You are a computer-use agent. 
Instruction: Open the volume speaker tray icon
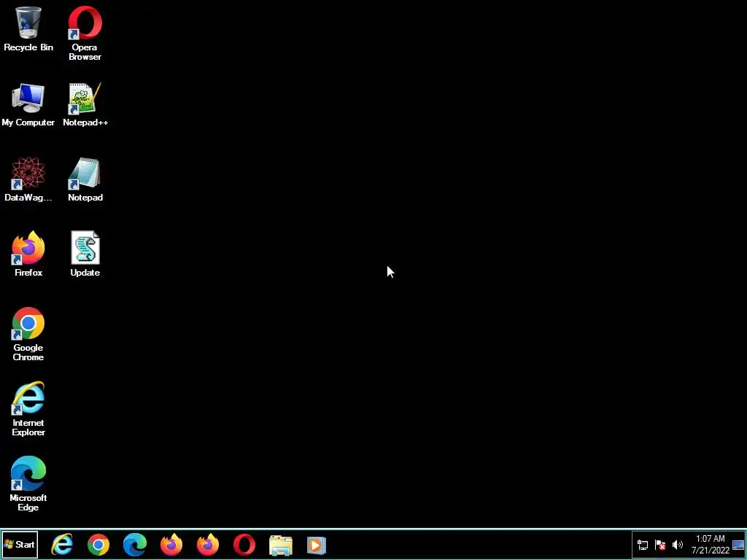coord(678,545)
